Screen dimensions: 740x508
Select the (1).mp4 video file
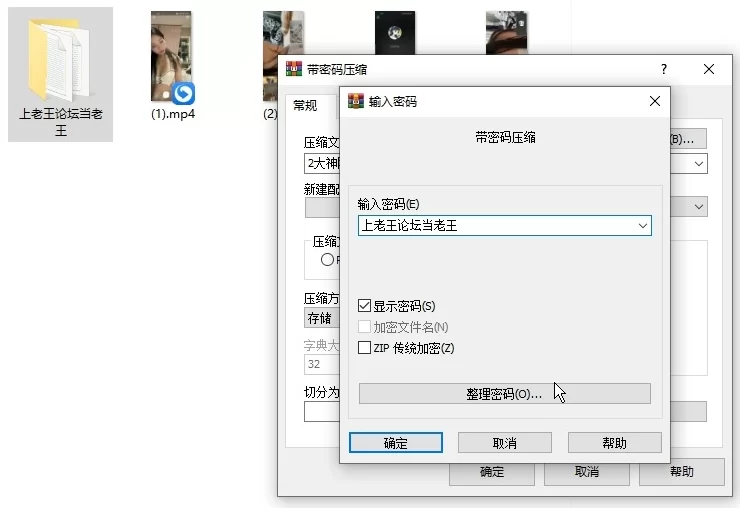(x=171, y=58)
